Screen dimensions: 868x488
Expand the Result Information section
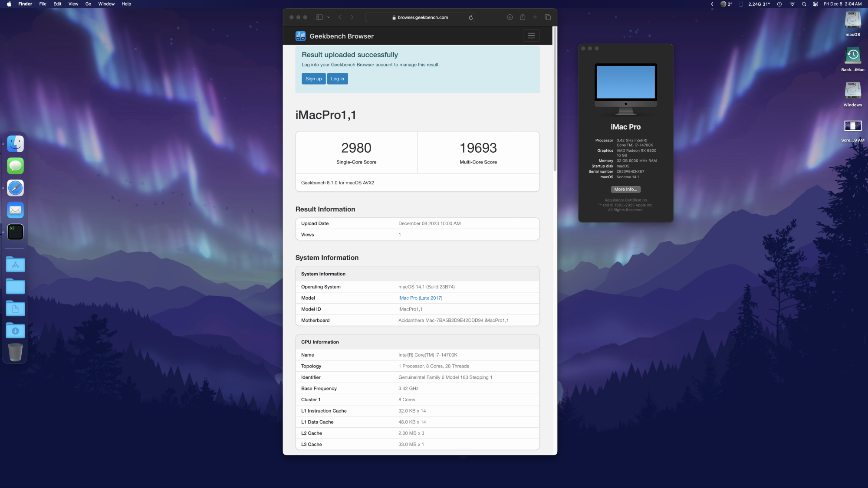[325, 209]
